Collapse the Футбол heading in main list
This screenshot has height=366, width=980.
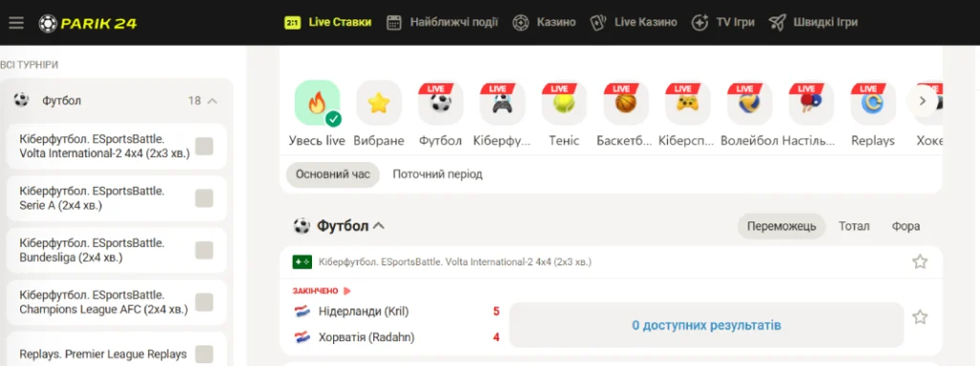click(x=379, y=226)
